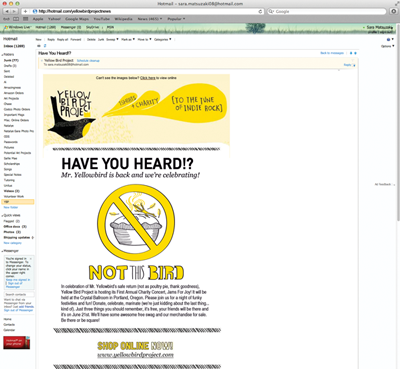Go back with the Safari back arrow
Viewport: 400px width, 369px height.
tap(7, 11)
